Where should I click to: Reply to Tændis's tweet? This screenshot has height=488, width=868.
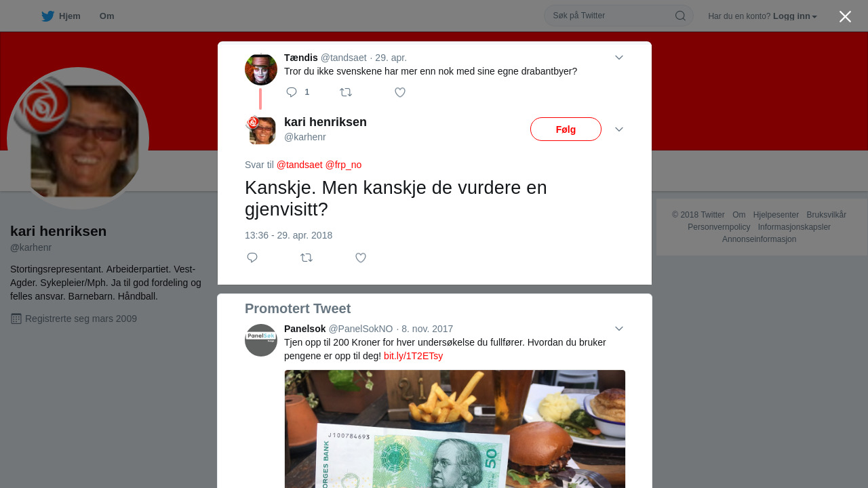coord(292,92)
